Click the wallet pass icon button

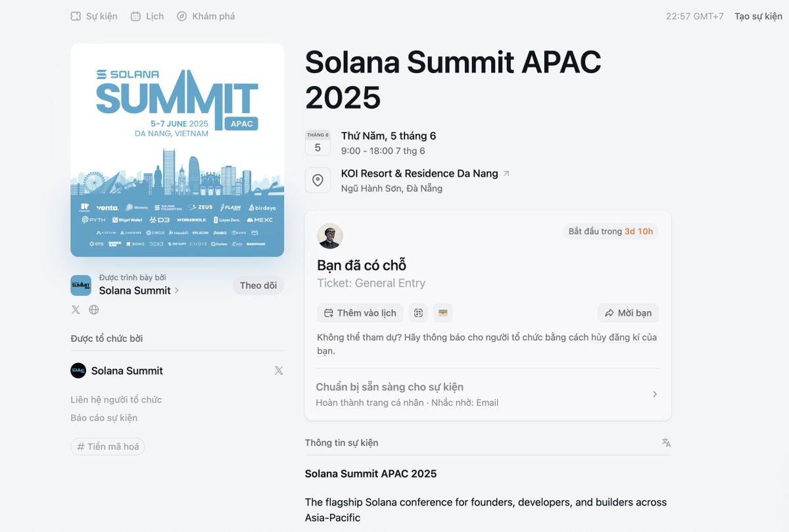[443, 313]
